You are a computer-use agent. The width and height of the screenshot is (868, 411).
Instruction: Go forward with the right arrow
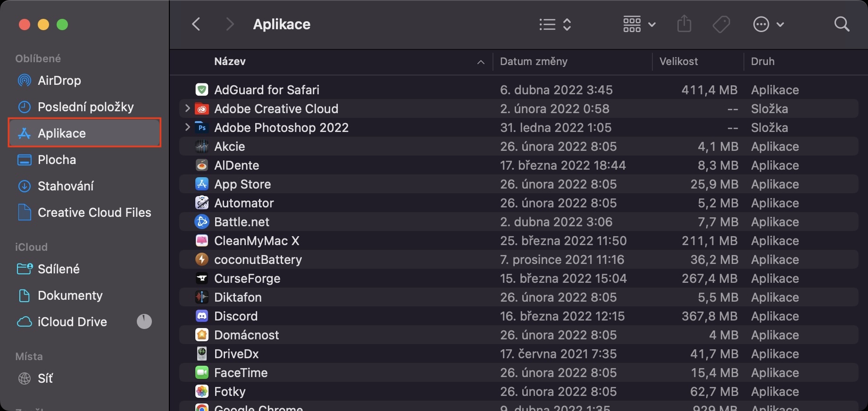click(230, 24)
